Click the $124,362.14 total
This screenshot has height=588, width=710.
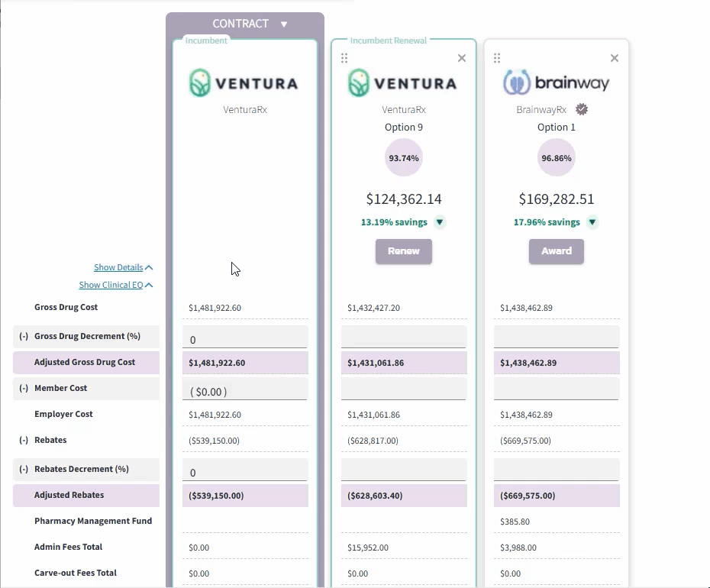pyautogui.click(x=403, y=199)
